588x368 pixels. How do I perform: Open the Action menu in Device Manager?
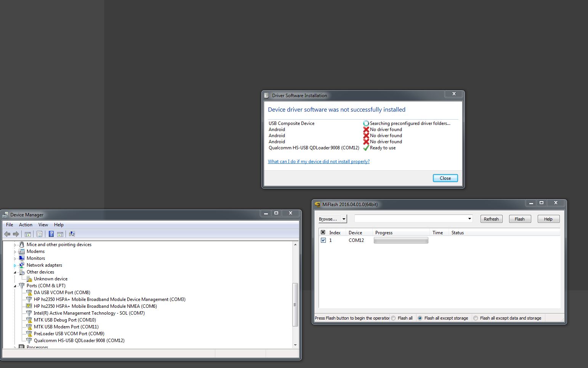[26, 225]
